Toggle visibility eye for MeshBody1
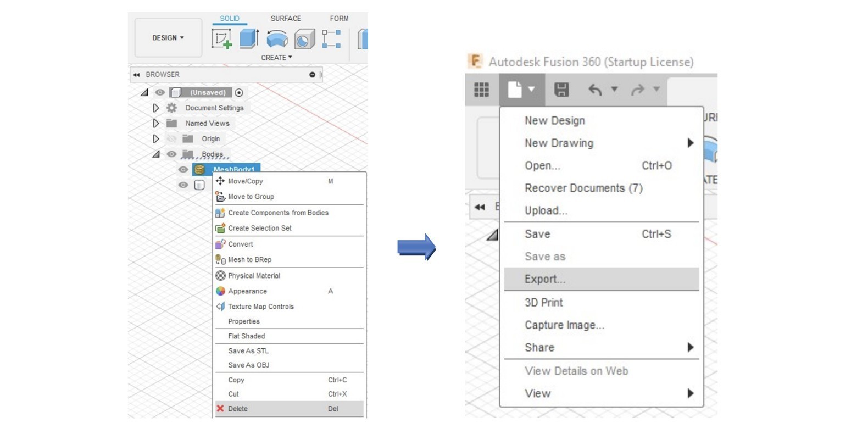The image size is (868, 434). (183, 169)
